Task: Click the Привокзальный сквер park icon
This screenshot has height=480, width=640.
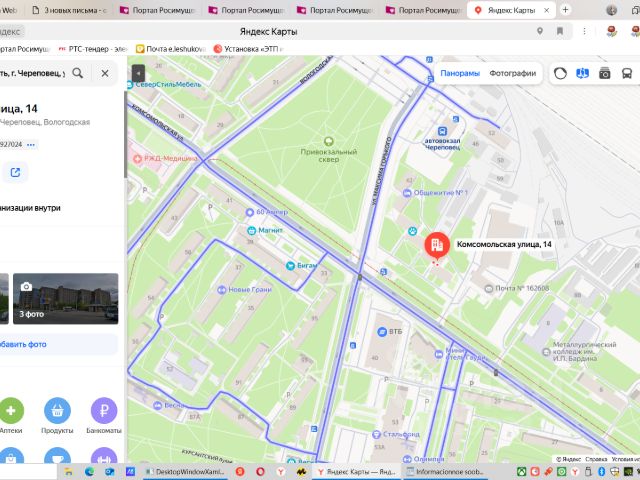Action: click(x=329, y=142)
